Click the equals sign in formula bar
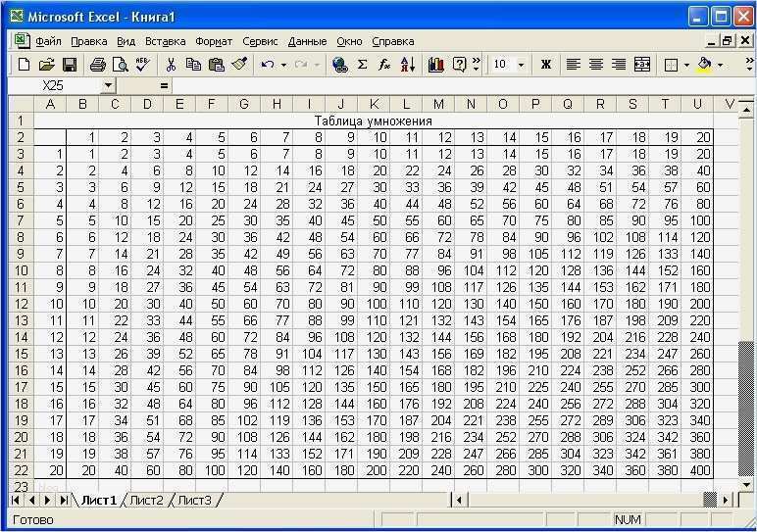 point(164,86)
